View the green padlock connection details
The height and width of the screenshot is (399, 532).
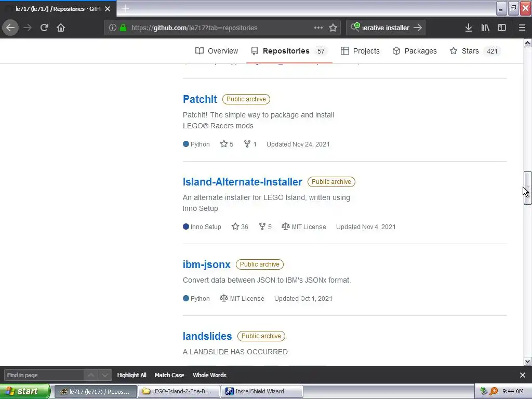(x=123, y=28)
